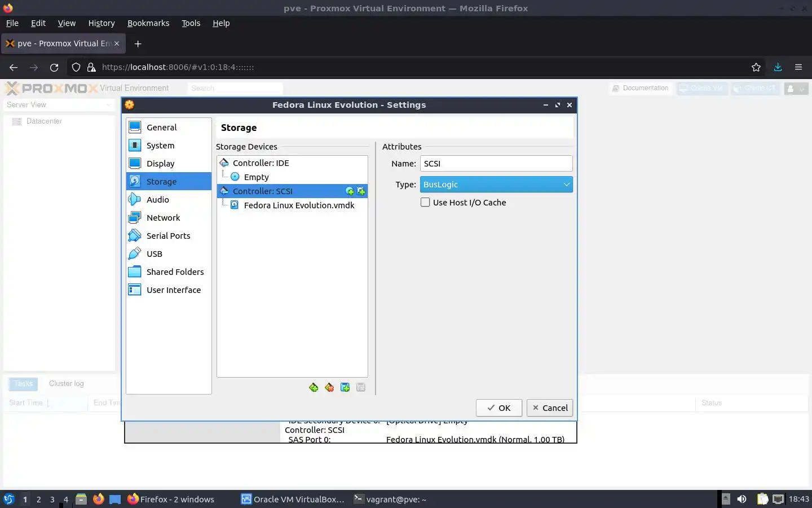The image size is (812, 508).
Task: Click the remove controller icon below device list
Action: (329, 387)
